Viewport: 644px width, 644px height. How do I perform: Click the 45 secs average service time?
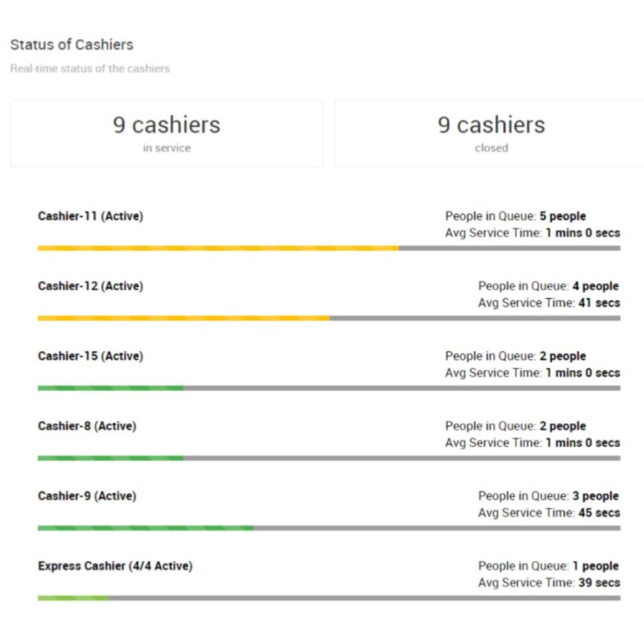click(599, 513)
